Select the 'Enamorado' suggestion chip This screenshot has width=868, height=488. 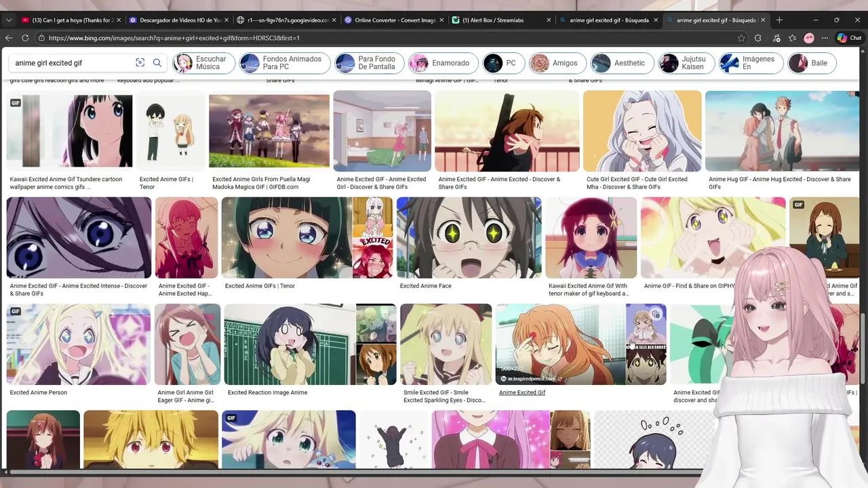click(443, 63)
